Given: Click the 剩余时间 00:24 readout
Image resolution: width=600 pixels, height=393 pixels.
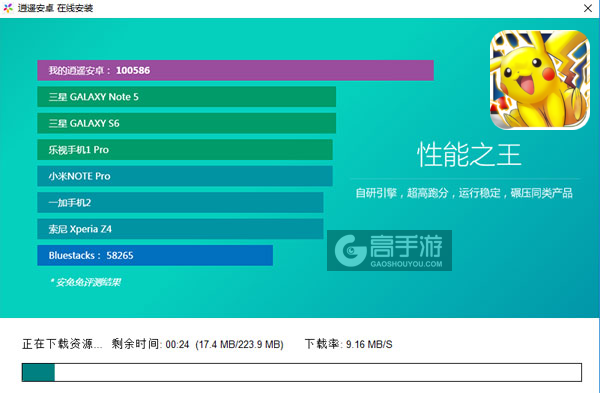Looking at the screenshot, I should click(x=150, y=344).
